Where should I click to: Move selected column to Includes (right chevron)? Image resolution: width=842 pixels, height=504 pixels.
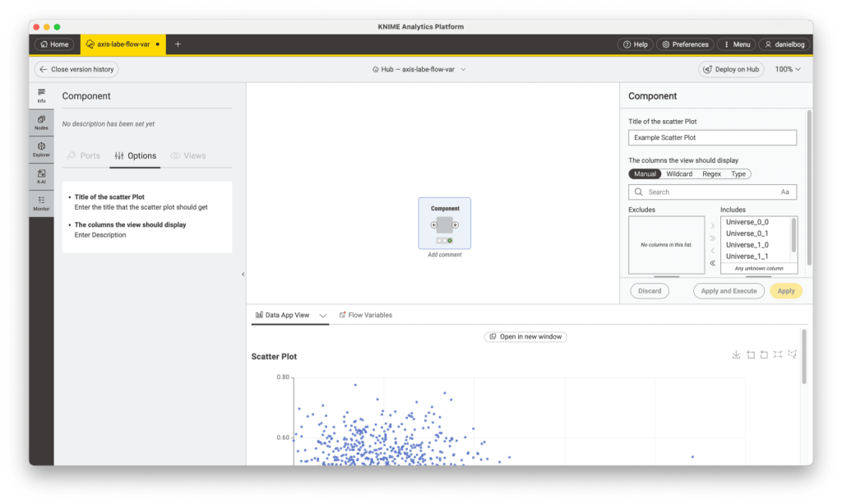point(713,226)
